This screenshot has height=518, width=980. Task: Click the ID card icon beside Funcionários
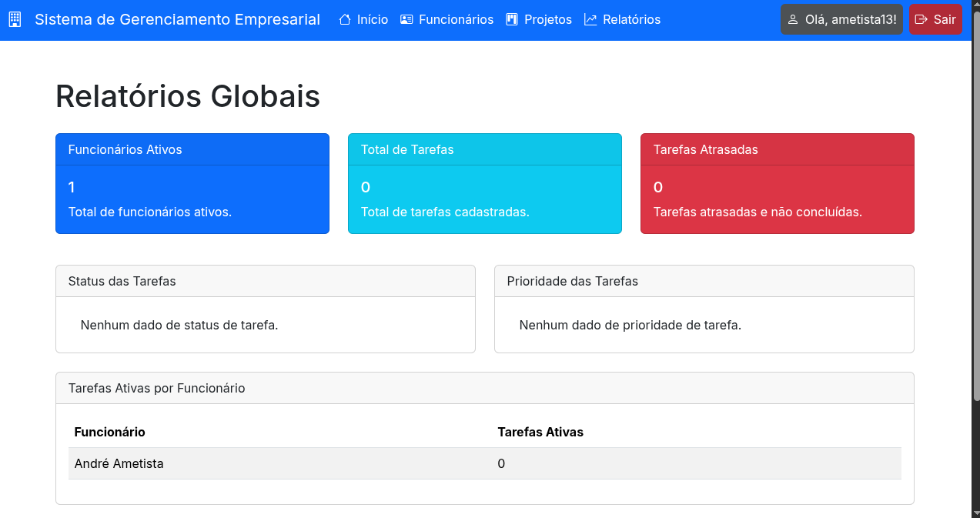[x=406, y=19]
